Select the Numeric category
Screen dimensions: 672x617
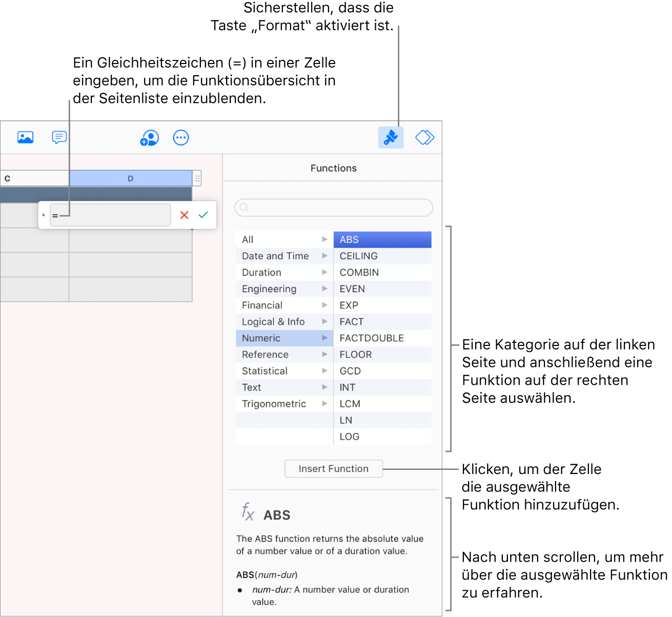point(284,338)
